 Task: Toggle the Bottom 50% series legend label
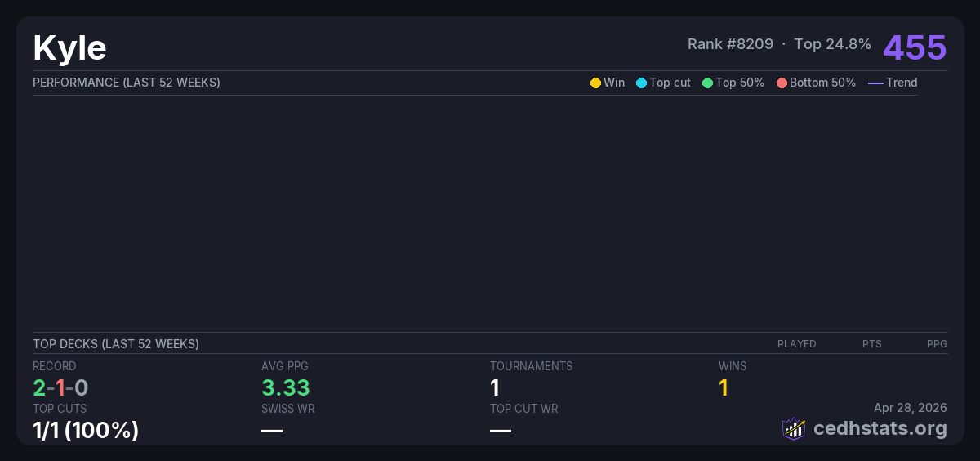tap(822, 83)
